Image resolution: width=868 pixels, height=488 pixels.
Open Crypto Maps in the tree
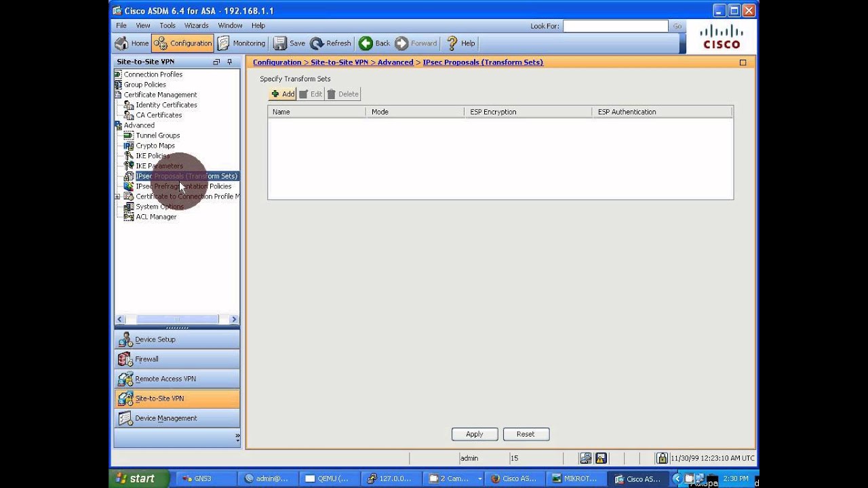pyautogui.click(x=155, y=146)
